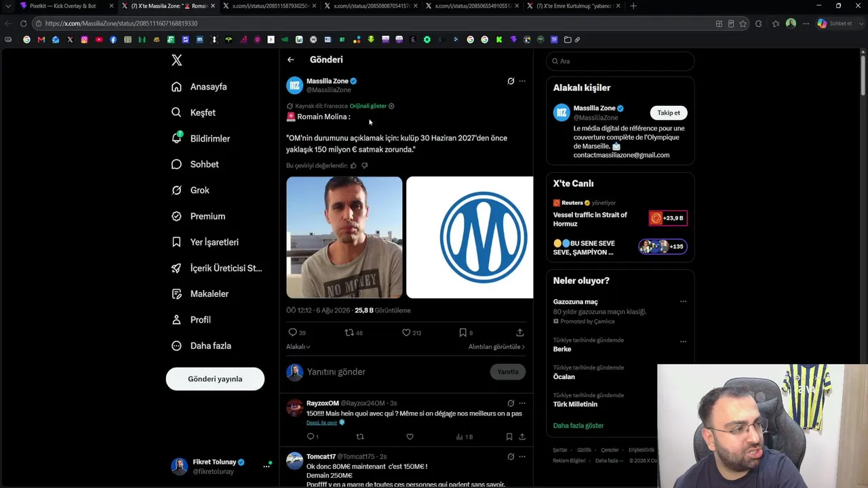Screen dimensions: 868x488
Task: Open the Gmail bookmark icon
Action: tap(41, 39)
